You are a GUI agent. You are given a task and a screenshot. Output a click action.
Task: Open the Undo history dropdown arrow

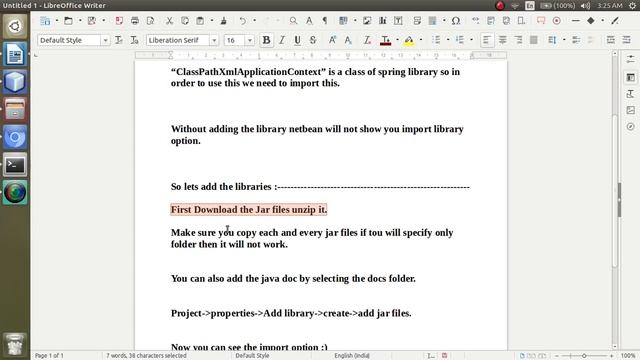254,21
